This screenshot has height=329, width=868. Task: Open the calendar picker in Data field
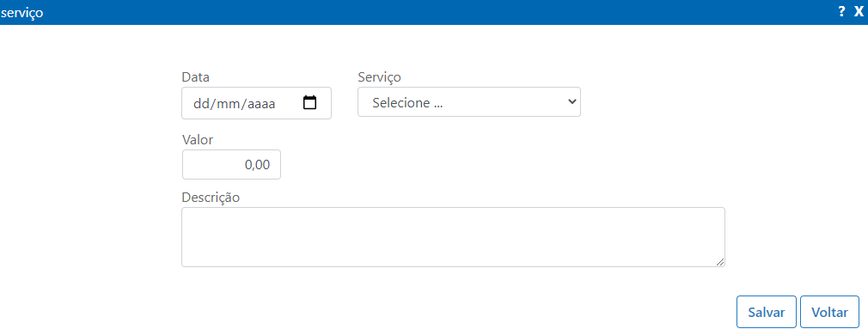310,103
